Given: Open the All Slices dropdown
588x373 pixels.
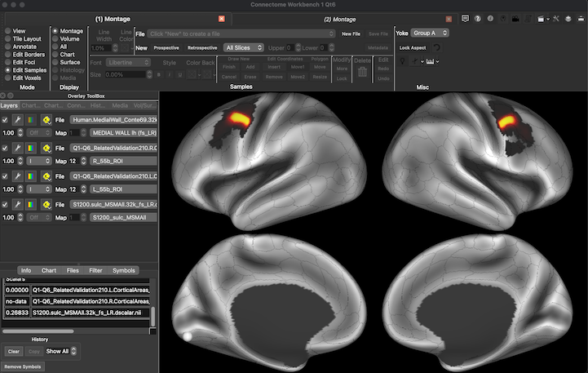Looking at the screenshot, I should tap(243, 47).
